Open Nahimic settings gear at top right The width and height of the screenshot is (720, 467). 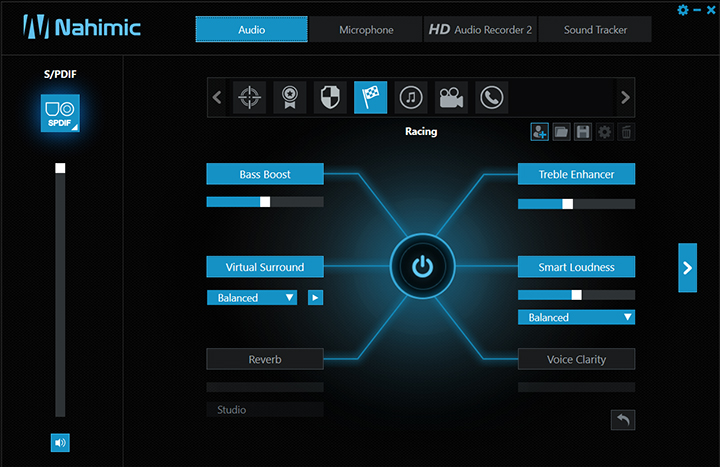click(683, 10)
